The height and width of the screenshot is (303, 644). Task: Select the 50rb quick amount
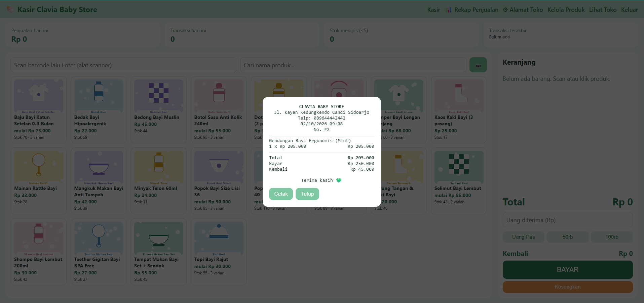point(568,237)
